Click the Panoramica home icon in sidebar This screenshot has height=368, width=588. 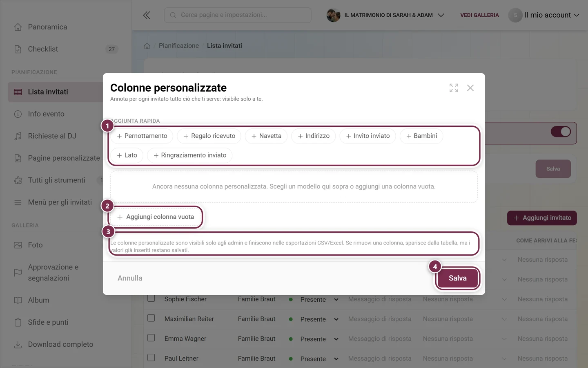[18, 27]
